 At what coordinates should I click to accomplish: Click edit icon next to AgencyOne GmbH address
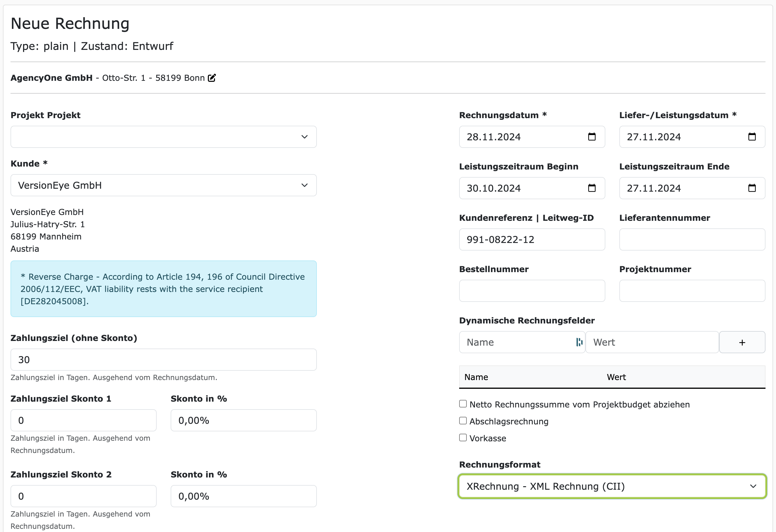coord(212,78)
